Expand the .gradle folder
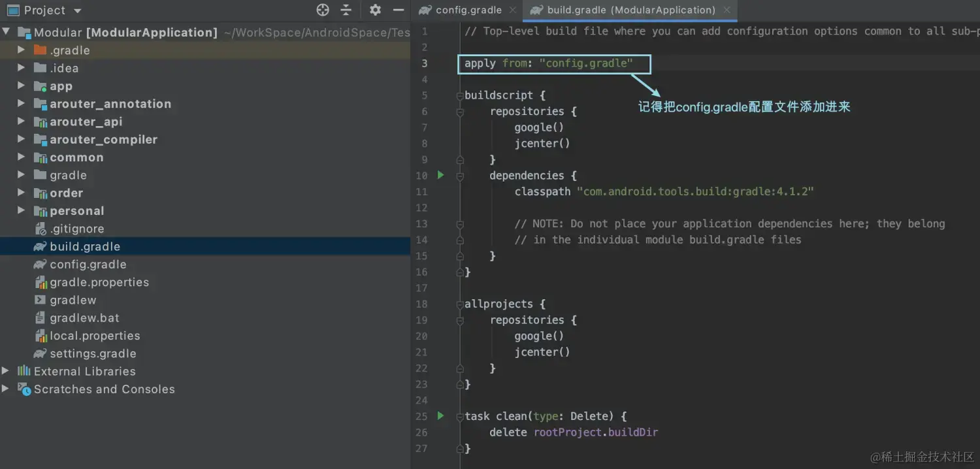Viewport: 980px width, 469px height. (x=22, y=50)
